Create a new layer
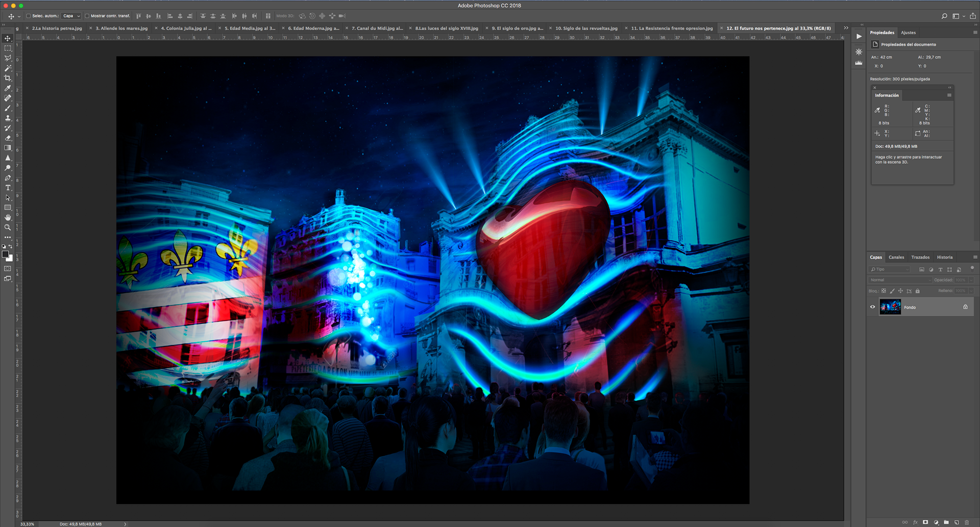Viewport: 980px width, 527px height. [957, 522]
